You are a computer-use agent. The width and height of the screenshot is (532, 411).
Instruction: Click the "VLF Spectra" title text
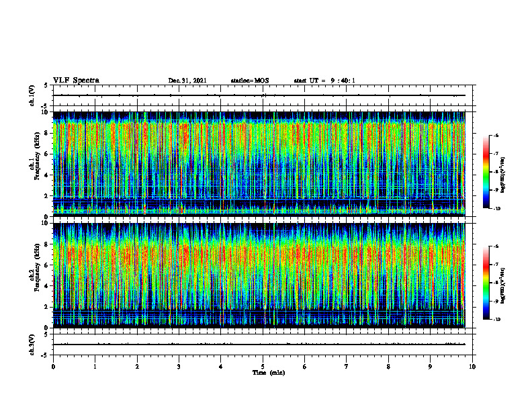tap(76, 81)
